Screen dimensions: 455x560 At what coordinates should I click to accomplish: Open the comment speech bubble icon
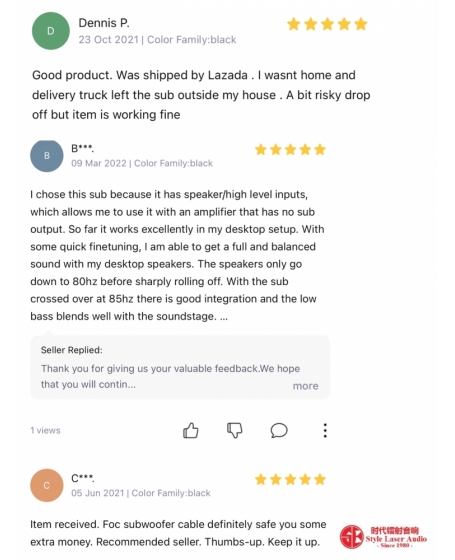[x=279, y=430]
